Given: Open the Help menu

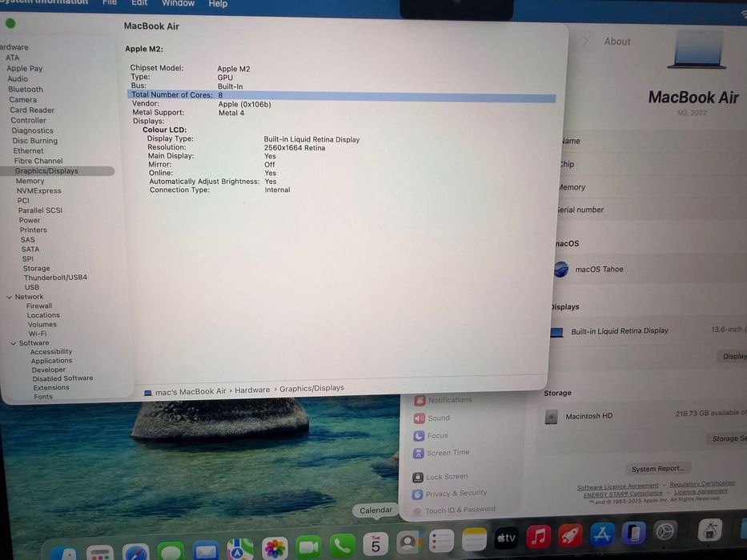Looking at the screenshot, I should (218, 3).
